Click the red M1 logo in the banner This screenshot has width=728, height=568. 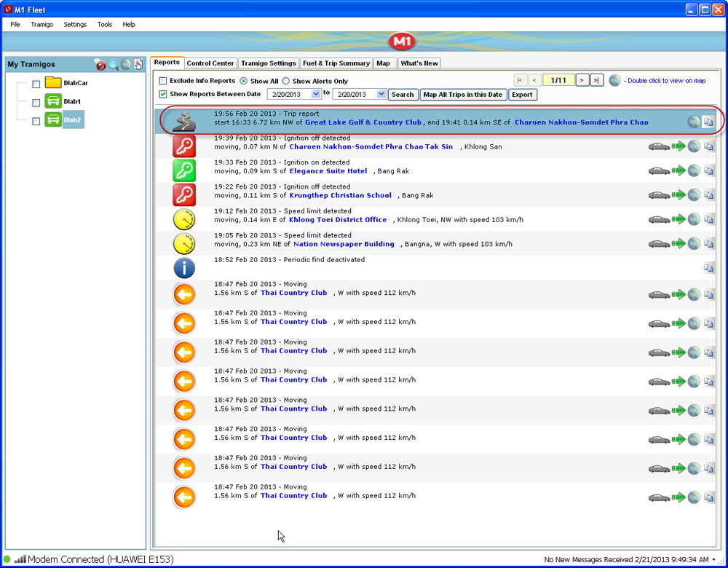click(x=402, y=42)
